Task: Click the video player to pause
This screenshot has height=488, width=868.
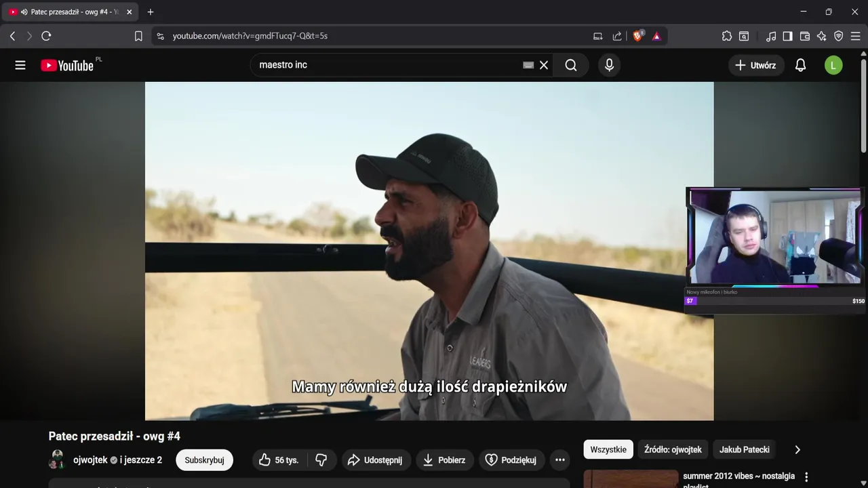Action: tap(429, 251)
